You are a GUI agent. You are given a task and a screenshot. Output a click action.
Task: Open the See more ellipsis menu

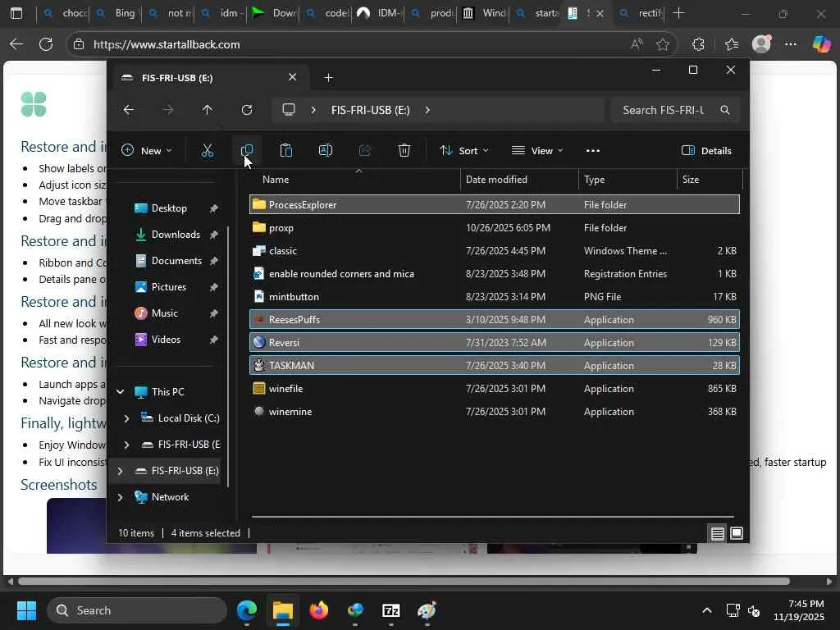(x=592, y=150)
